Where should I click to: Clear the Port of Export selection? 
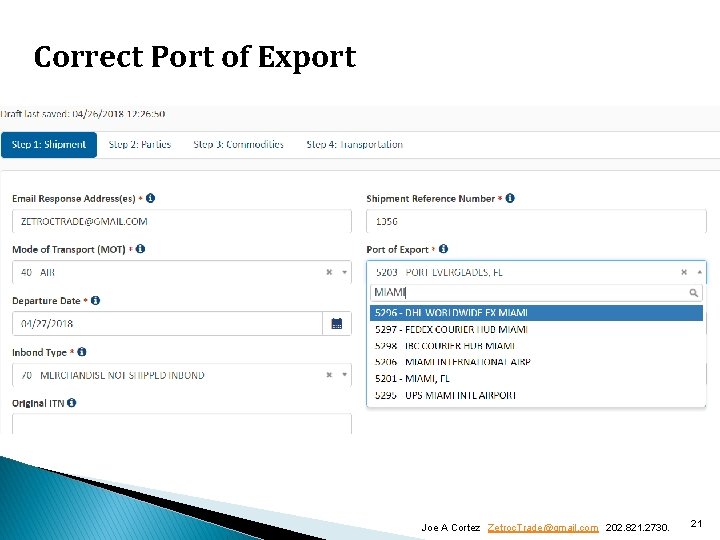684,272
